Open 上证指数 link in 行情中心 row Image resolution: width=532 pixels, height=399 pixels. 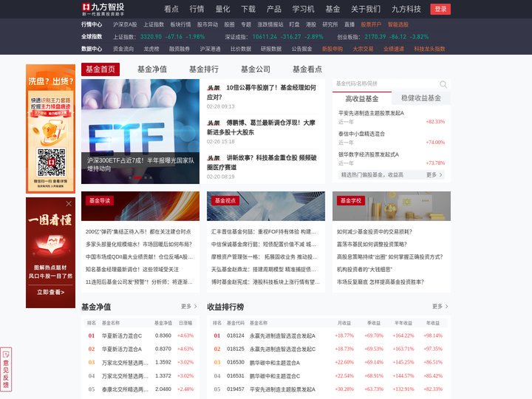[x=154, y=24]
